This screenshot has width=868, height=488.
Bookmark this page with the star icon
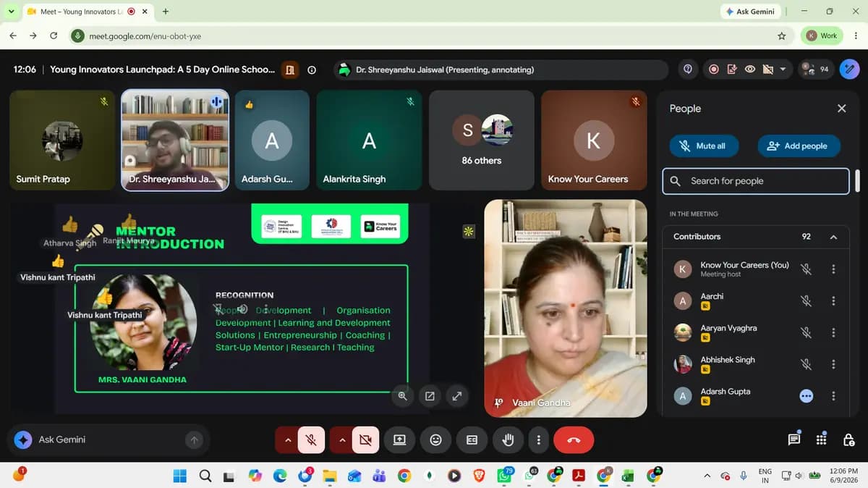point(781,35)
